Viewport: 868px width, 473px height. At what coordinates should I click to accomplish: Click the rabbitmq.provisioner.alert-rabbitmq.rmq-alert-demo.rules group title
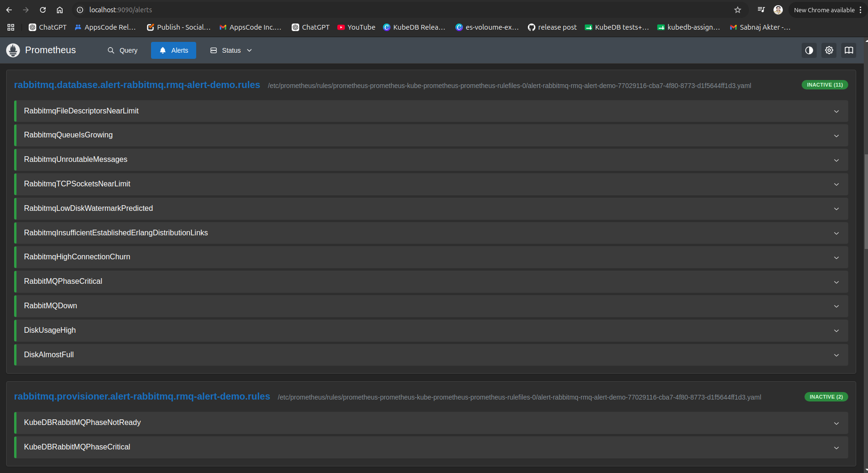142,396
